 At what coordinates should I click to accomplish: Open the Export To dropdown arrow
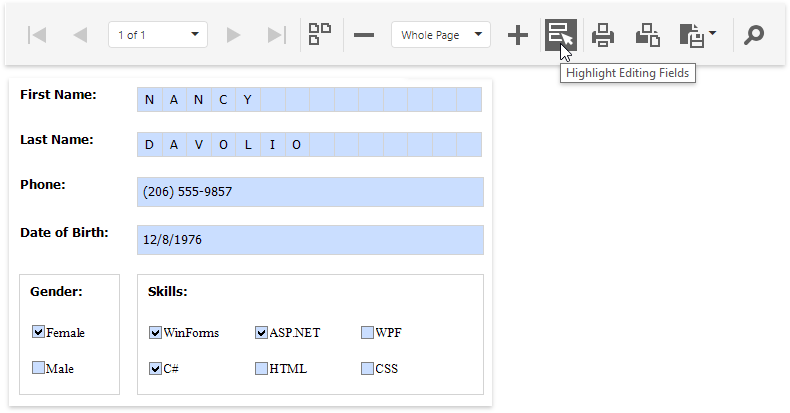[x=712, y=35]
